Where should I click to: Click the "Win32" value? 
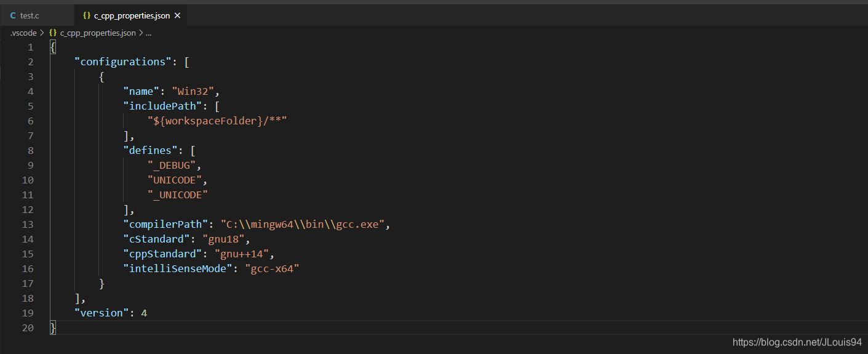(x=193, y=91)
